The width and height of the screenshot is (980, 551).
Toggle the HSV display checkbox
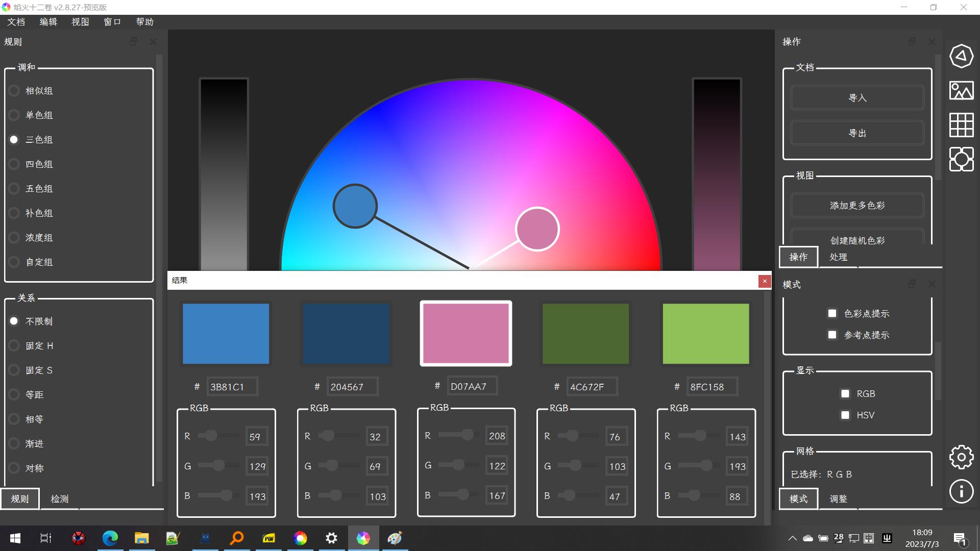[845, 415]
